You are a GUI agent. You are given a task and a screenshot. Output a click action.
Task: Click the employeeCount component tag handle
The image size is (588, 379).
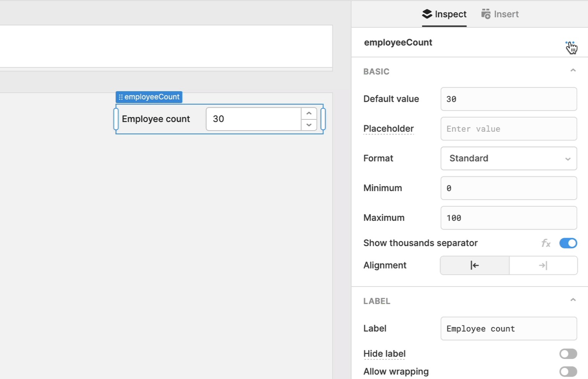[149, 97]
